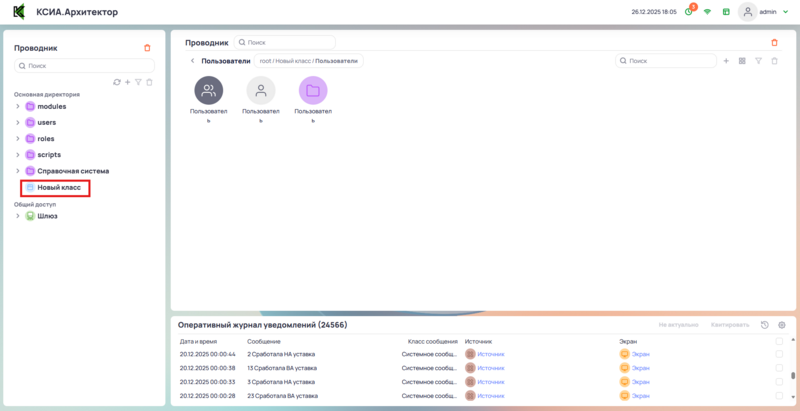Expand the modules folder in tree

click(x=18, y=106)
